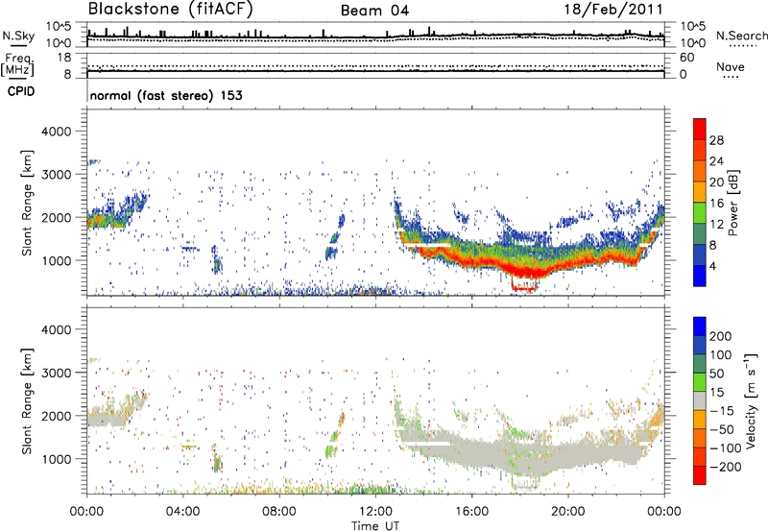
Task: Click the "200" tick on Velocity colorbar
Action: pos(721,336)
